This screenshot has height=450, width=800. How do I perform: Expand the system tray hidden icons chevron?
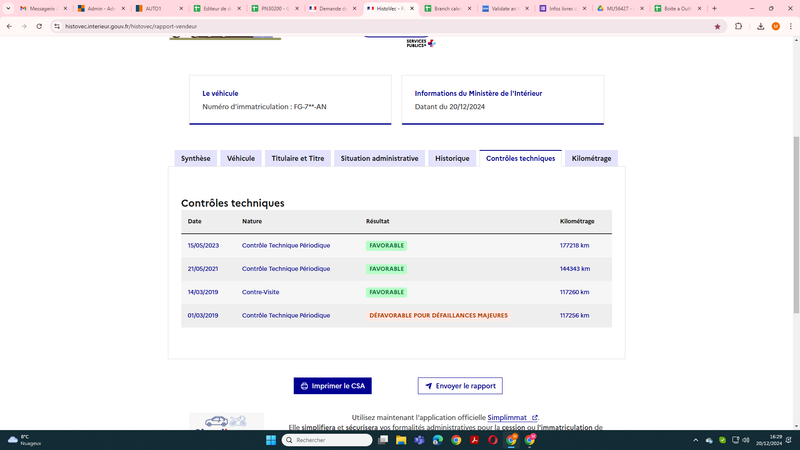[695, 440]
